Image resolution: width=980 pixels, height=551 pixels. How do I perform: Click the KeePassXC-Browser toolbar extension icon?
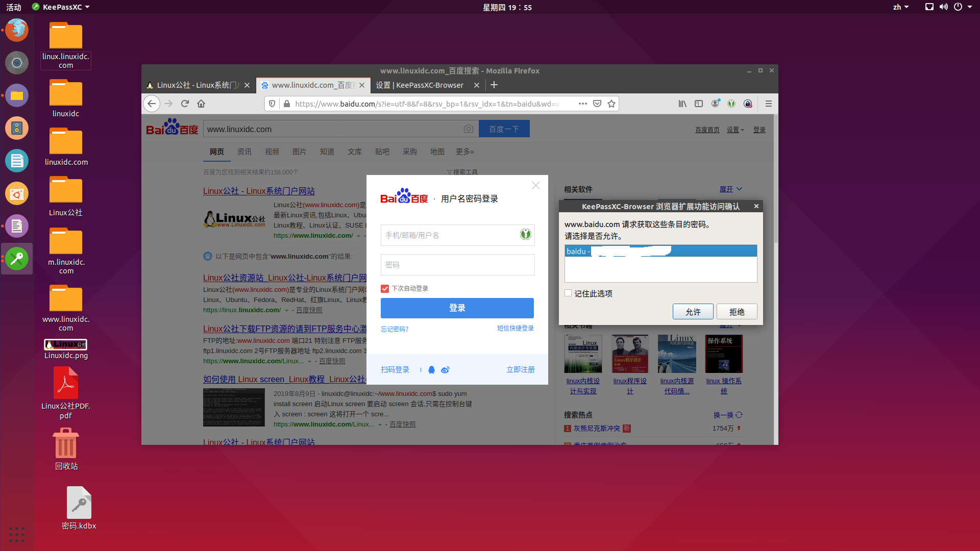[x=731, y=104]
